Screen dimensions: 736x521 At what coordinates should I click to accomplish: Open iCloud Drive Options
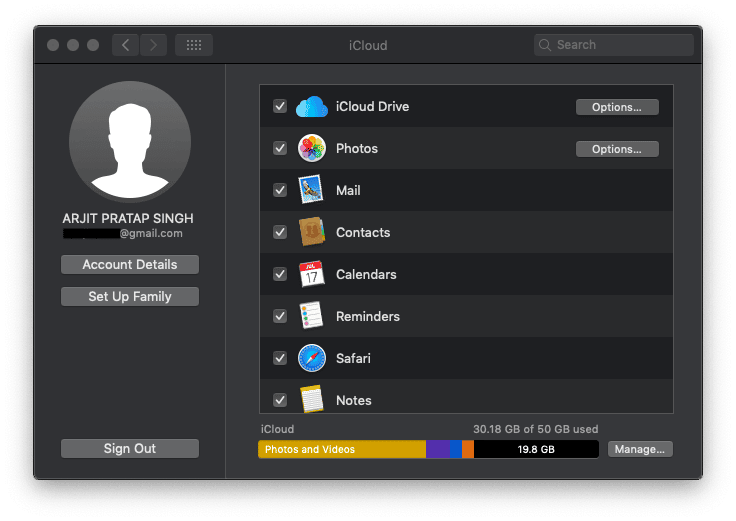point(617,107)
